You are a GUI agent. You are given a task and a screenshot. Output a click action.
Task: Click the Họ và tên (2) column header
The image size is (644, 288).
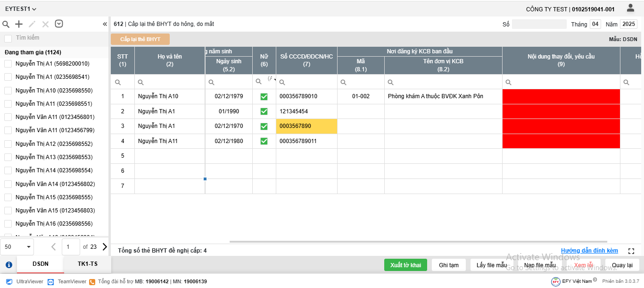coord(170,60)
